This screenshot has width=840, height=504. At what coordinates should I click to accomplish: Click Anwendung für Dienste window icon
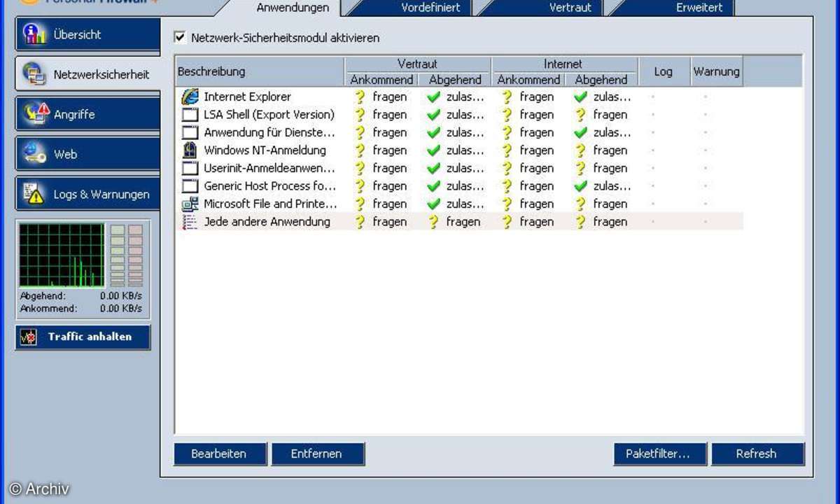coord(190,132)
